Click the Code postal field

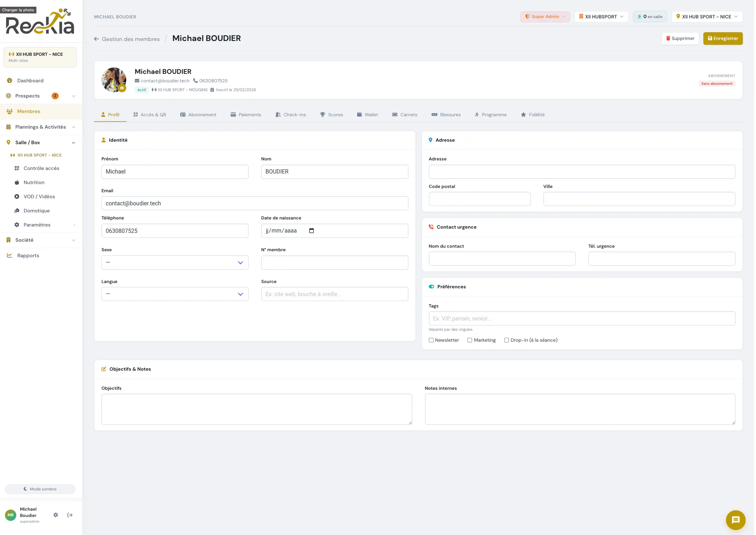tap(479, 199)
